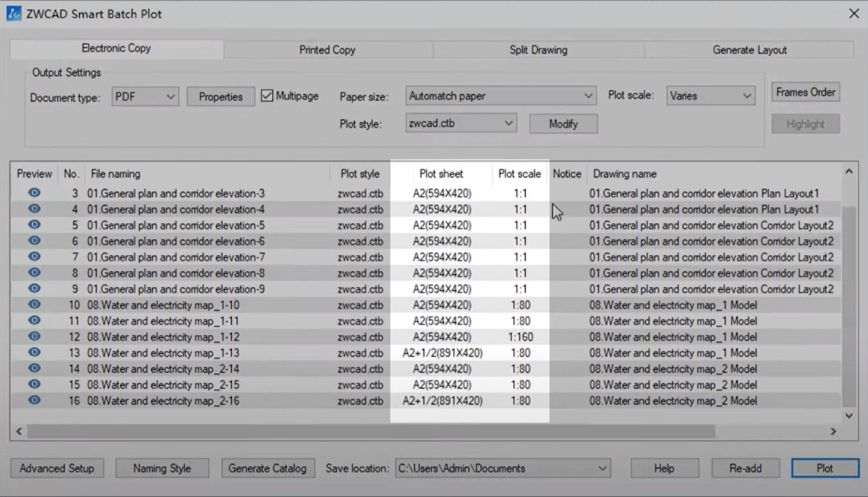Screen dimensions: 868x497
Task: Click the Plot sheet column header
Action: pos(441,174)
